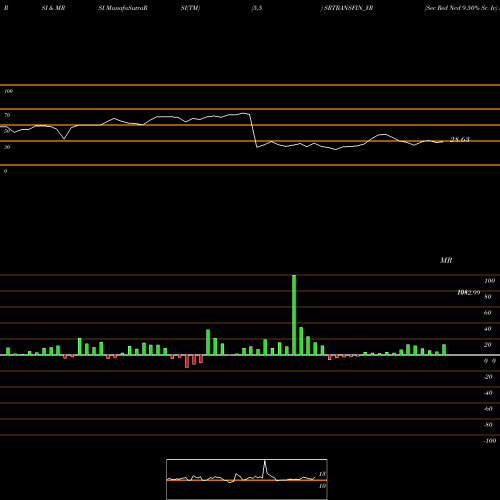Click the longest red MR histogram bar
The width and height of the screenshot is (500, 500).
pos(187,361)
